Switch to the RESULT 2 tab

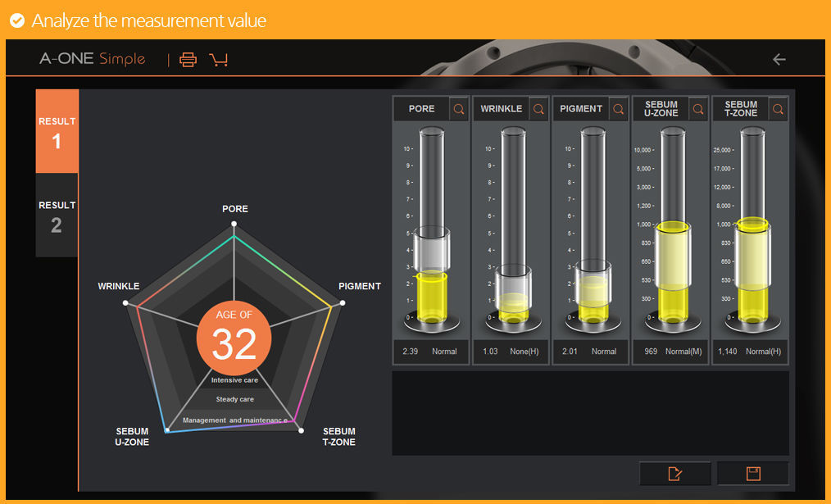[57, 216]
